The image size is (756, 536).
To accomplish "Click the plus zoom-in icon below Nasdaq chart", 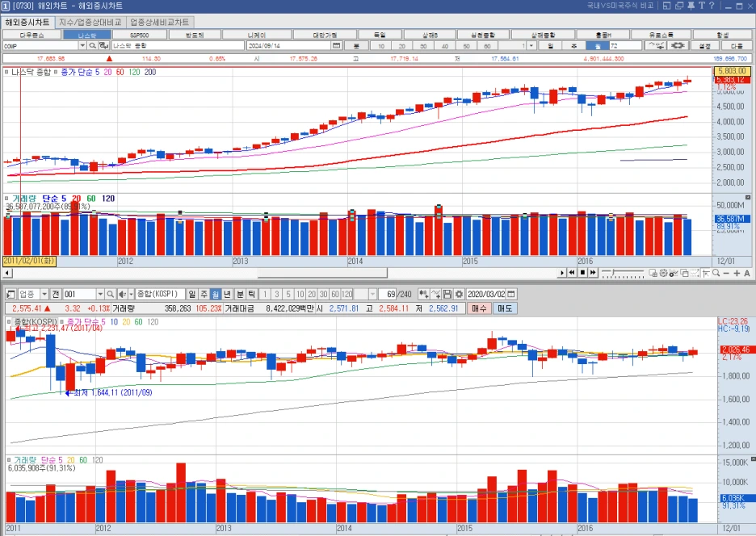I will (x=737, y=274).
